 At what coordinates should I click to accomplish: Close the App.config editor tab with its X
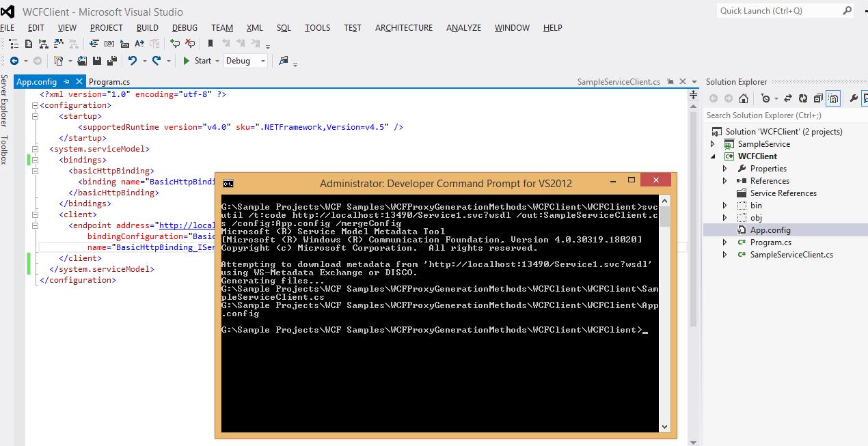80,81
